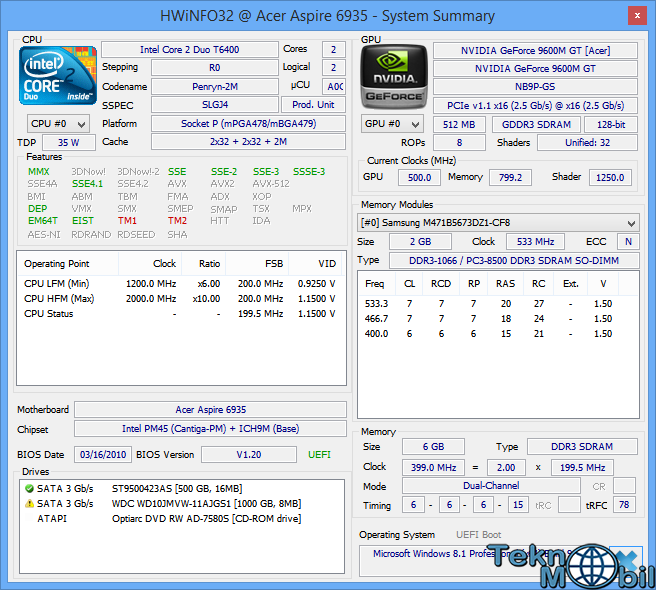Select the CPU LFM (Min) row

coord(180,284)
